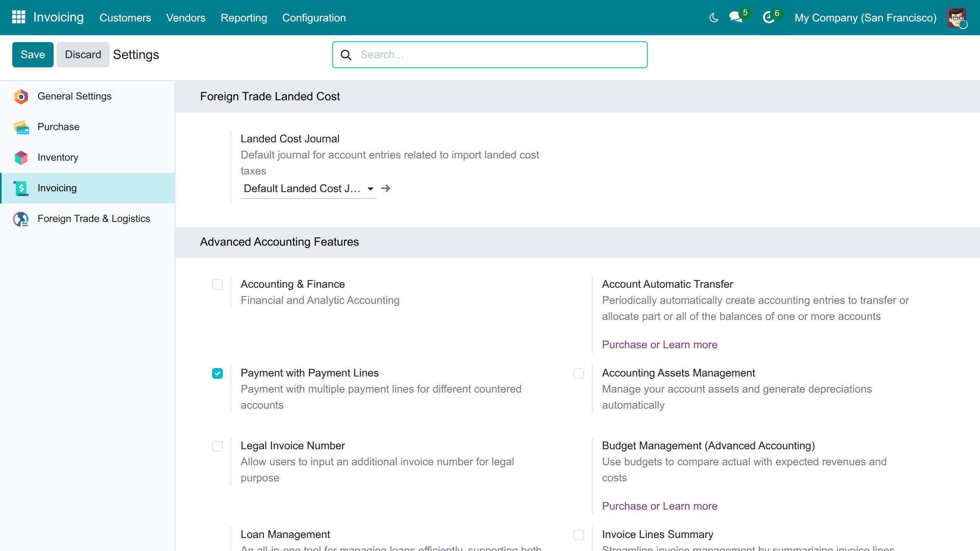Click the Discard button
This screenshot has height=551, width=980.
coord(83,55)
